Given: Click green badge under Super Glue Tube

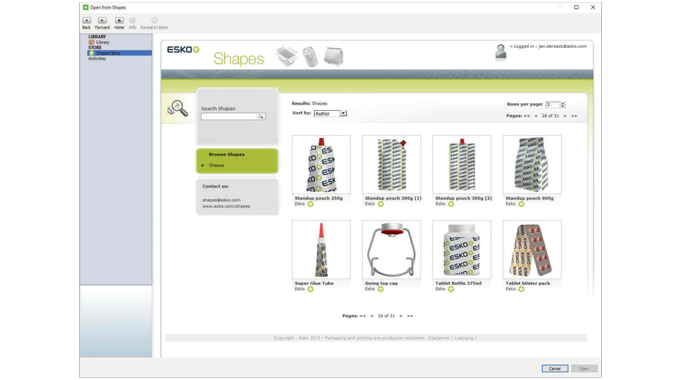Looking at the screenshot, I should pos(311,289).
